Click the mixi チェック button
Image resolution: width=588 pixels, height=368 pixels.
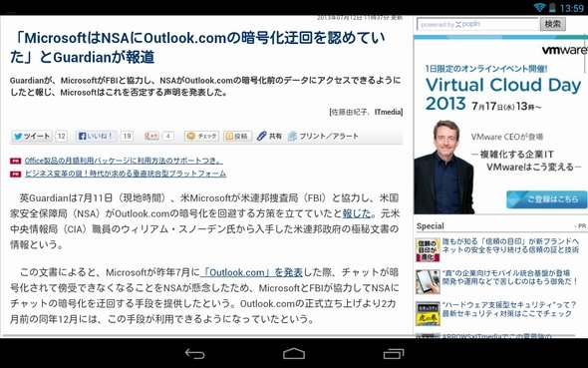click(201, 136)
